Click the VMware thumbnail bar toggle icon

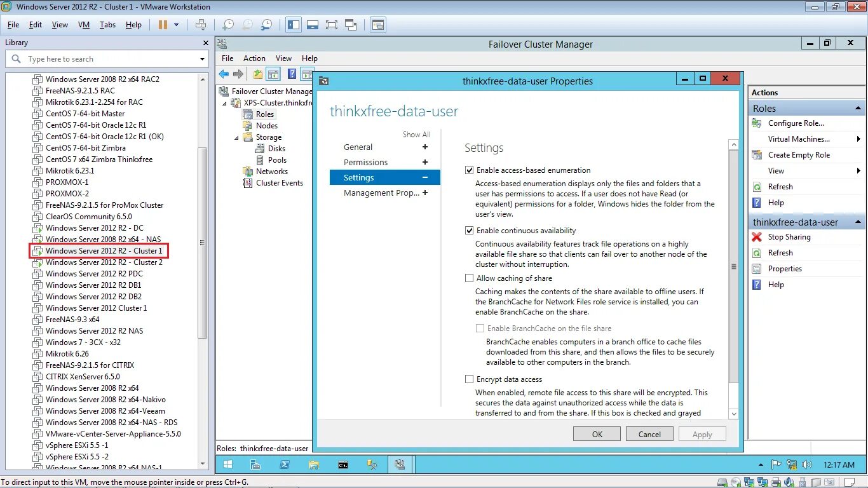click(x=313, y=25)
